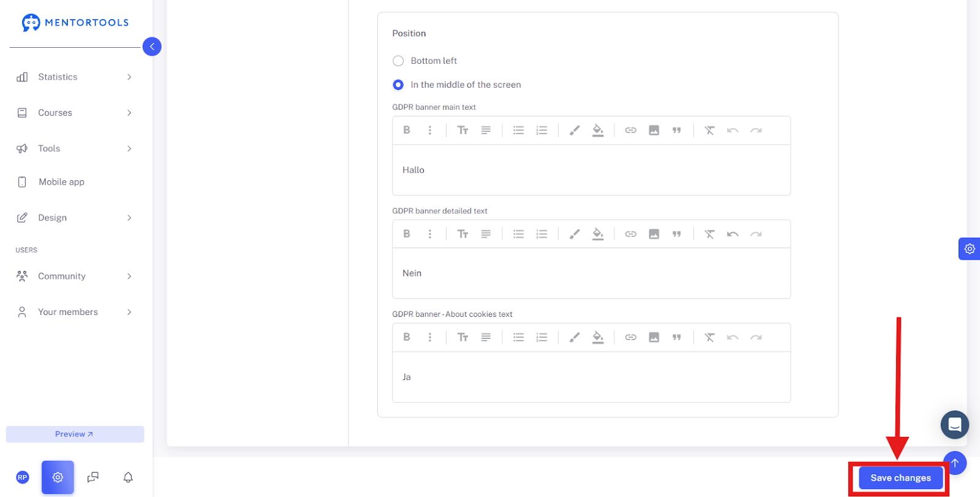Undo in main text editor toolbar

[x=733, y=130]
